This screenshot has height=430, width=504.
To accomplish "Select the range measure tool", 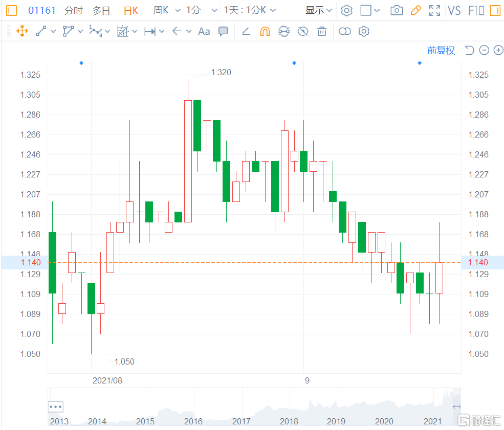I will pyautogui.click(x=150, y=32).
